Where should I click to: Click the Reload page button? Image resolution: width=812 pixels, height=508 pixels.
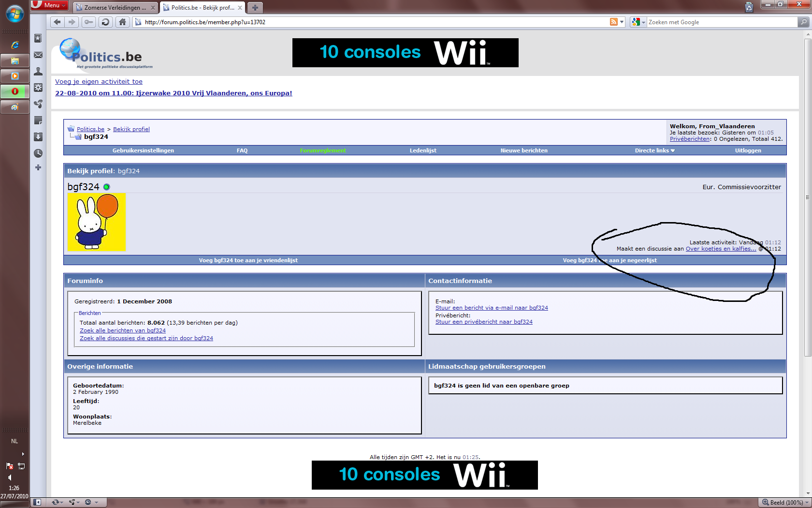(105, 22)
